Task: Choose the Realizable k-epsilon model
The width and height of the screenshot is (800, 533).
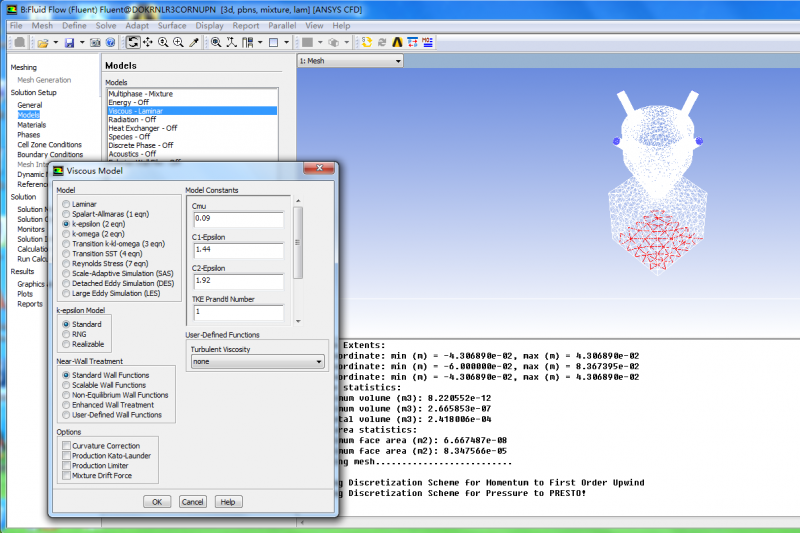Action: 66,344
